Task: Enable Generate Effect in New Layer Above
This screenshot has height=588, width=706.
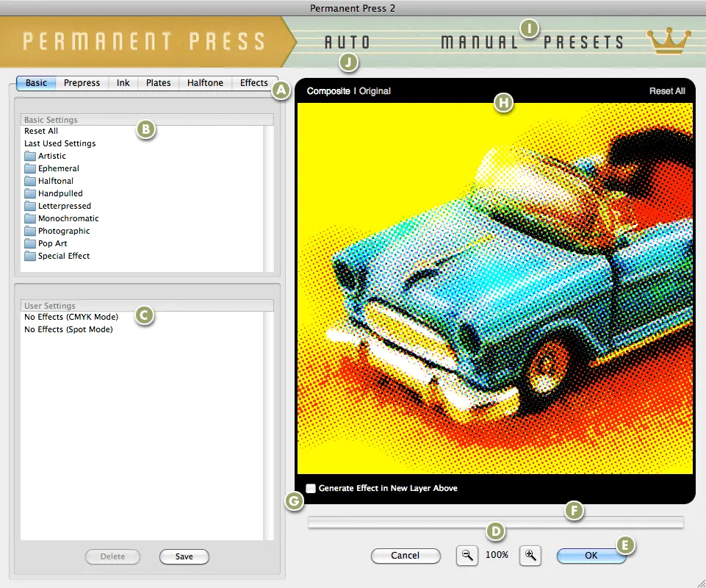Action: pyautogui.click(x=311, y=487)
